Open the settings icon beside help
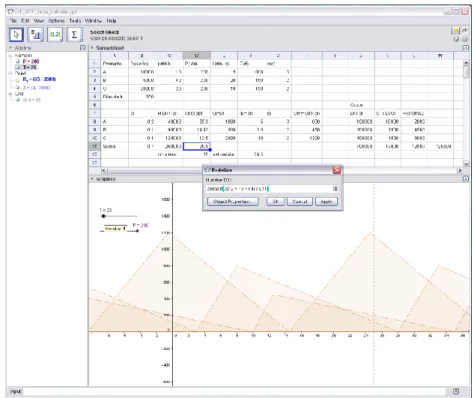474x398 pixels. click(x=465, y=39)
